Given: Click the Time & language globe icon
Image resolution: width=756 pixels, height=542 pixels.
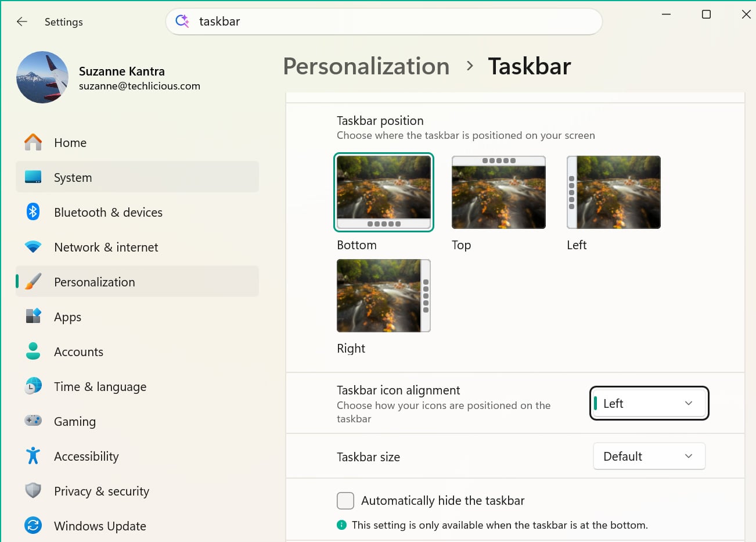Looking at the screenshot, I should 33,386.
